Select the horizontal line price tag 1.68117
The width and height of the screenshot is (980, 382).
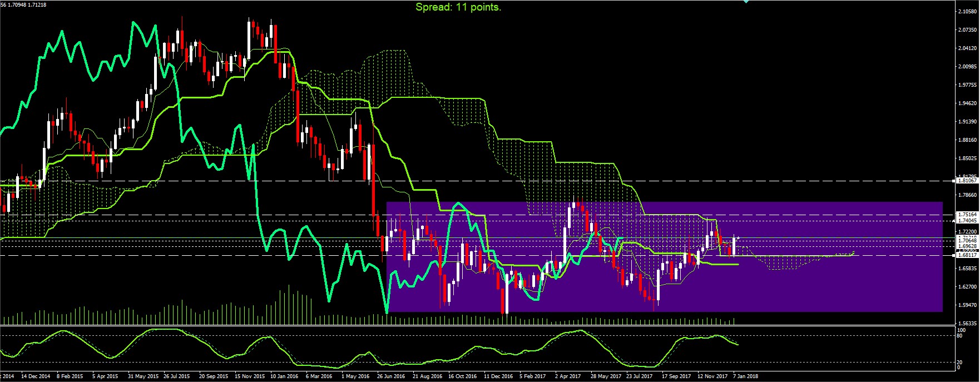coord(967,255)
